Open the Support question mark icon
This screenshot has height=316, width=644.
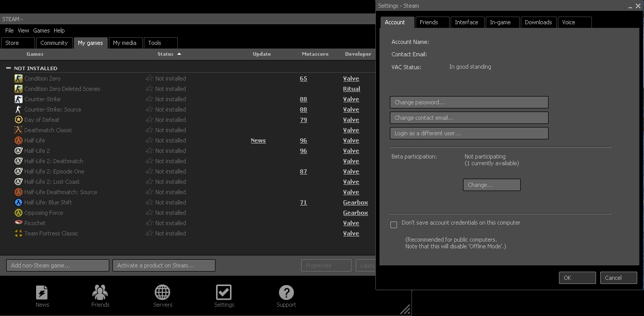pos(286,293)
